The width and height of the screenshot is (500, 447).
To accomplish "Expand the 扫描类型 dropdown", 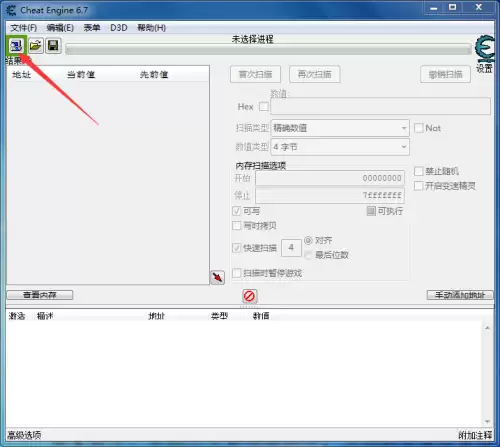I will pos(340,128).
